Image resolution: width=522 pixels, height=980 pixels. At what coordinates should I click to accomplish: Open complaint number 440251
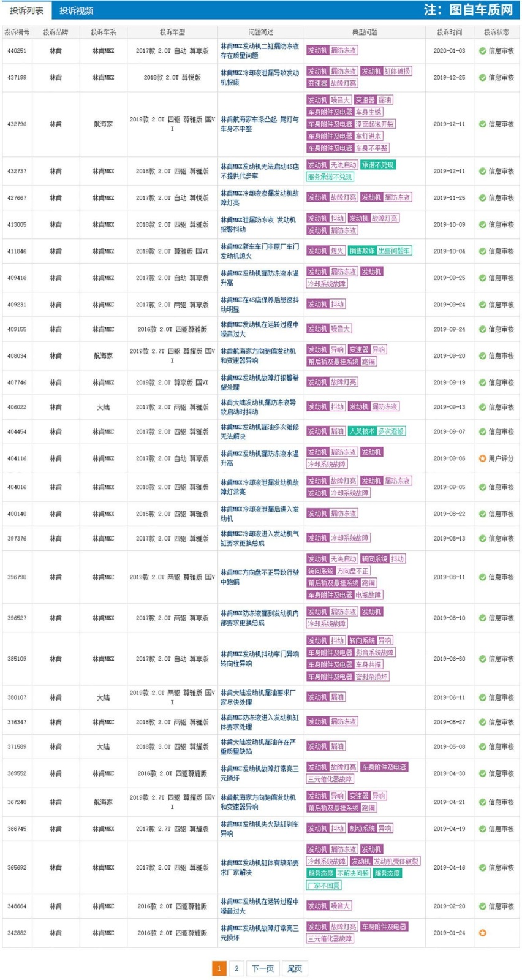pos(17,51)
